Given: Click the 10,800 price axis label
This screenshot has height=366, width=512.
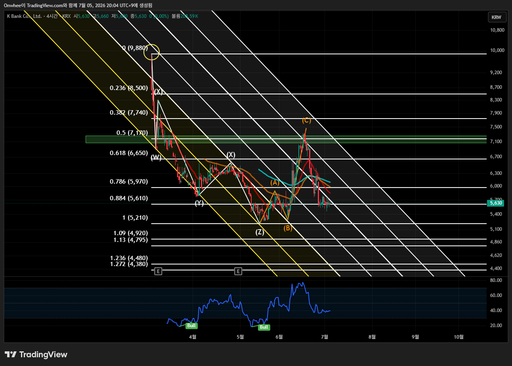Looking at the screenshot, I should point(497,30).
